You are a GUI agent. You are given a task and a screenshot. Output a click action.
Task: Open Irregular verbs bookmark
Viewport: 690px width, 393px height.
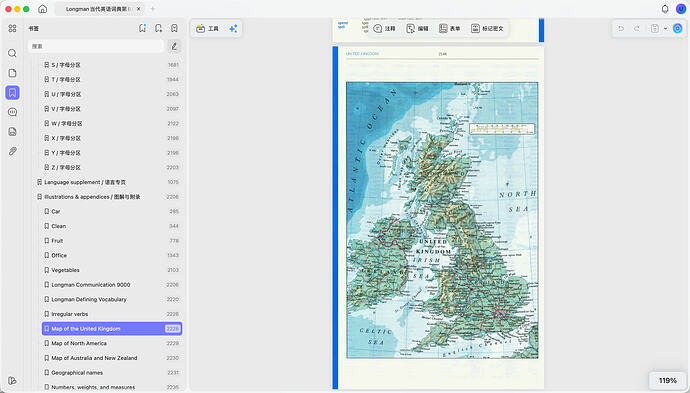112,314
